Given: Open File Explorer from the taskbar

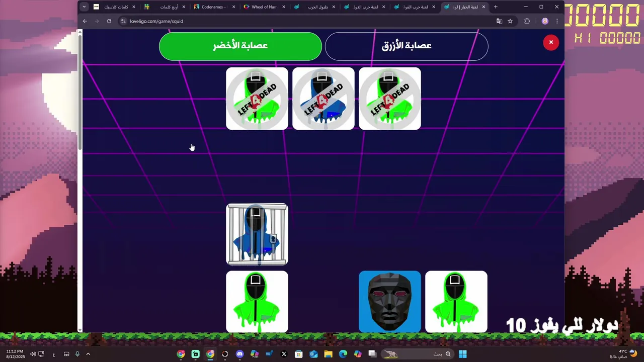Looking at the screenshot, I should click(328, 354).
